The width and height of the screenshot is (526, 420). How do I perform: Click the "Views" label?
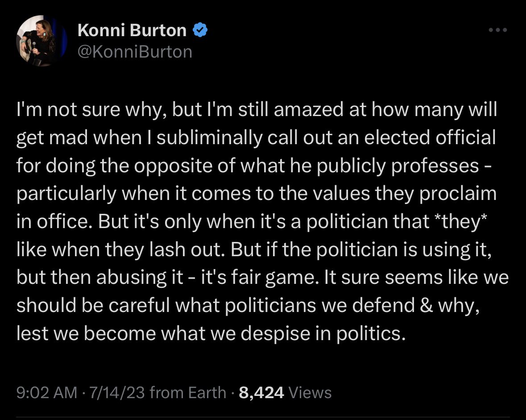pyautogui.click(x=310, y=392)
